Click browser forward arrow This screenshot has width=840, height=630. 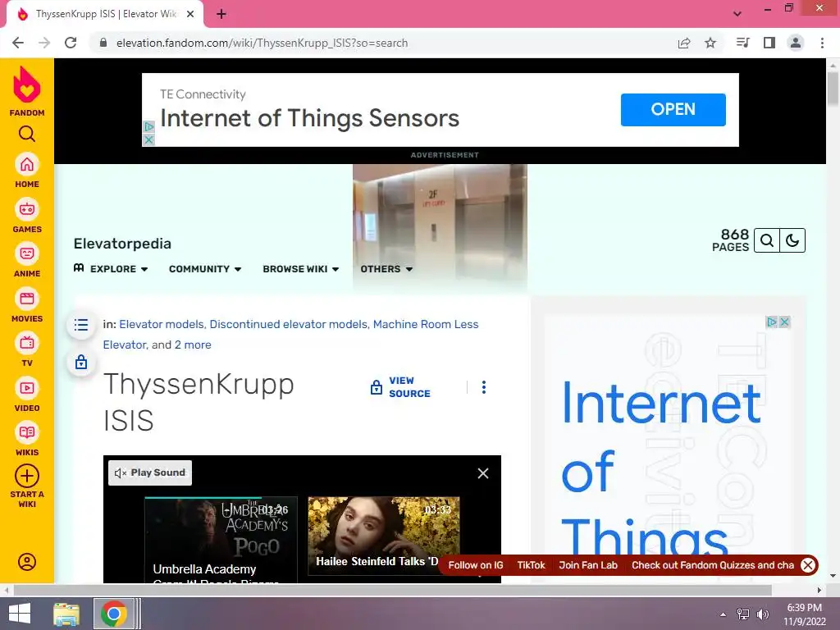pos(44,43)
